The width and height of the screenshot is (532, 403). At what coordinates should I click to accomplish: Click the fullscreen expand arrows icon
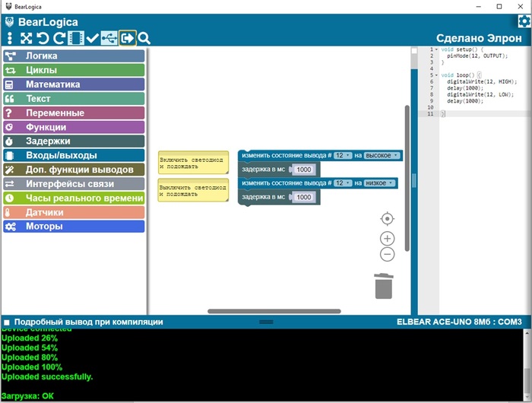(27, 38)
